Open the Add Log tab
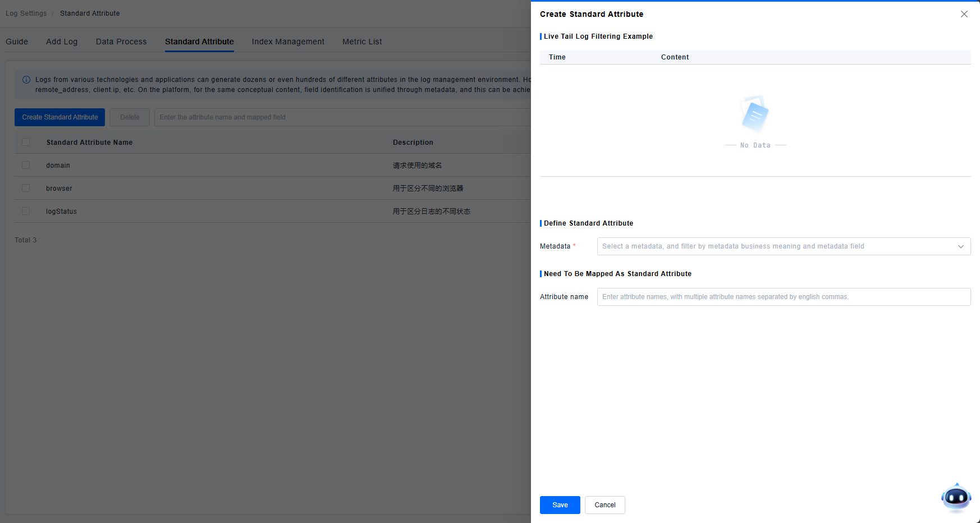 coord(62,42)
